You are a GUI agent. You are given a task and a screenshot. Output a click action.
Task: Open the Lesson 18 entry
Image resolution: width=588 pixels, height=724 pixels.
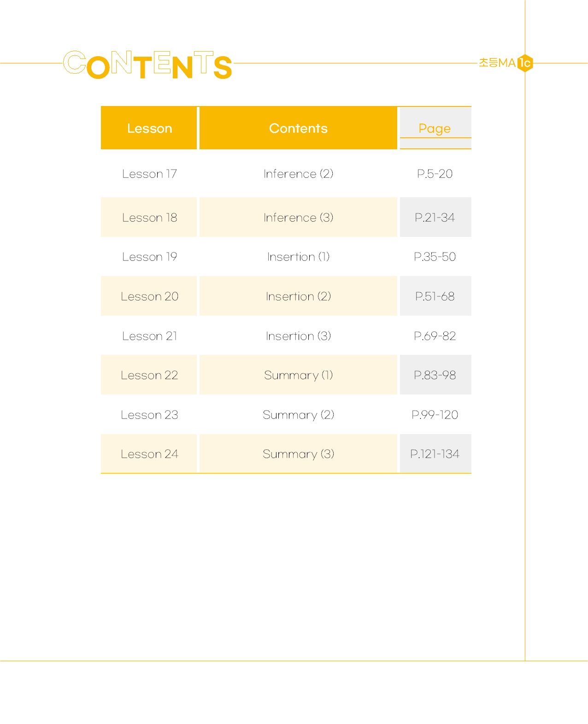[x=149, y=218]
